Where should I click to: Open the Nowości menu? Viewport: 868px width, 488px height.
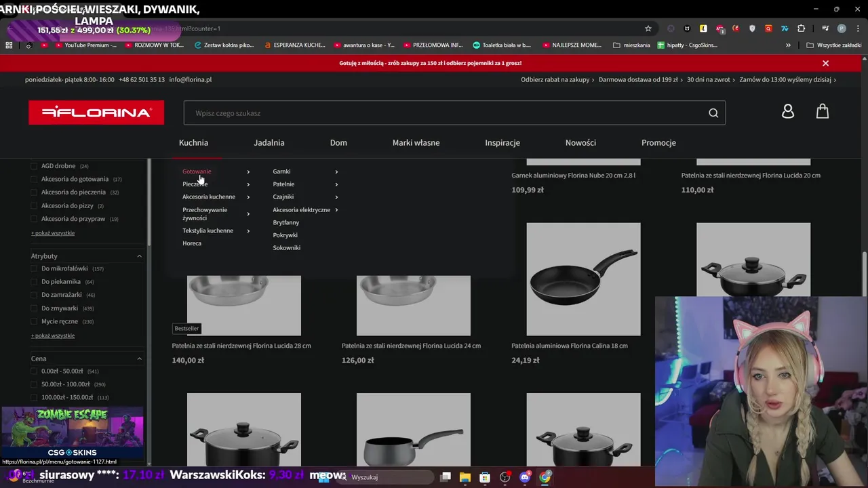[580, 142]
